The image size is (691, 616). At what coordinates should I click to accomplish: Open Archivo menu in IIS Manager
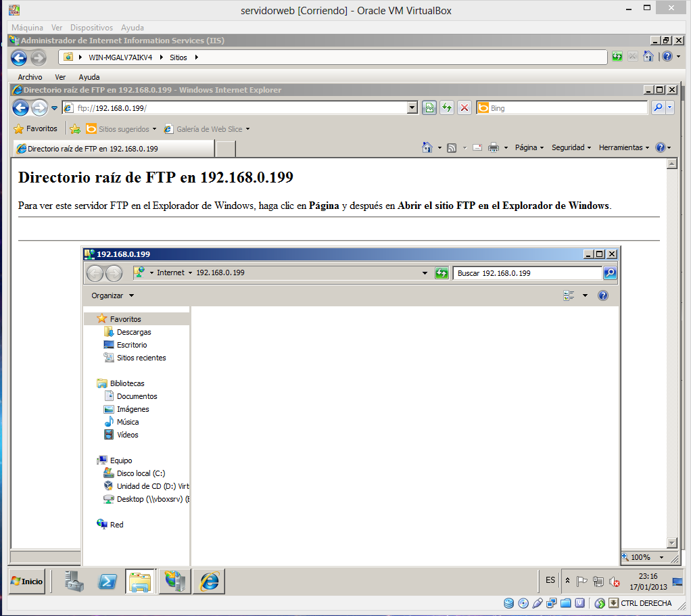(x=30, y=77)
